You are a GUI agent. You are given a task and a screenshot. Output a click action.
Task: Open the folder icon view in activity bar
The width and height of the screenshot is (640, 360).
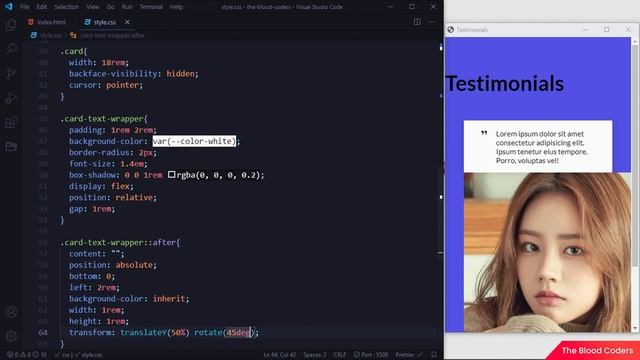(11, 147)
